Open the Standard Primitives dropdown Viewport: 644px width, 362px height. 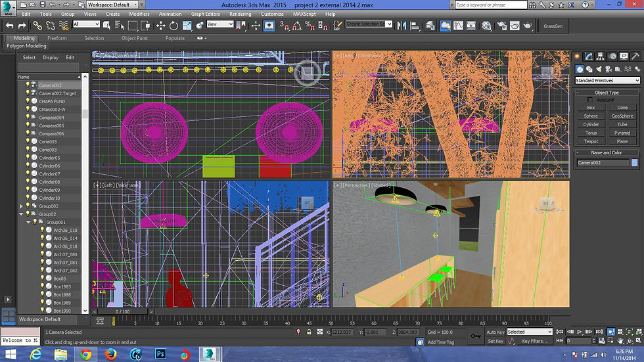[607, 81]
